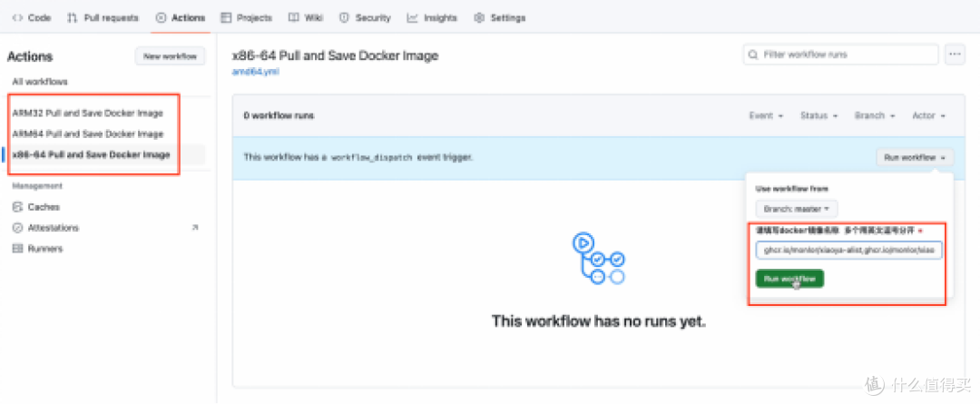This screenshot has height=405, width=980.
Task: Click the Projects table icon
Action: (x=226, y=18)
